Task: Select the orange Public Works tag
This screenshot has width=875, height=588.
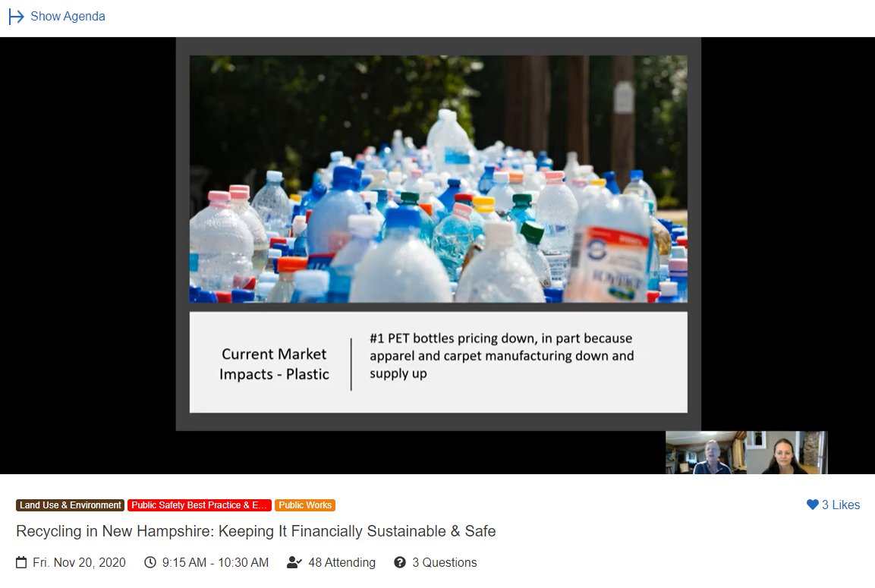Action: (304, 505)
